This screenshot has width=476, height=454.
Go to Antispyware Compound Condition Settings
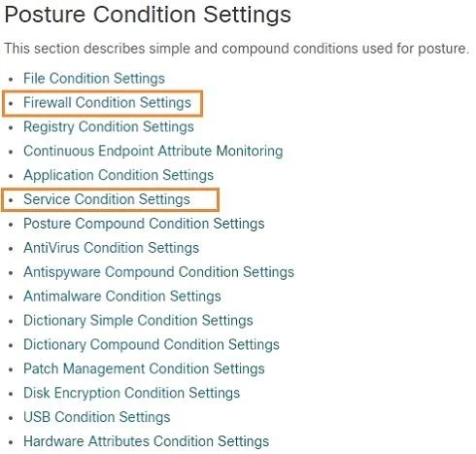[x=158, y=272]
